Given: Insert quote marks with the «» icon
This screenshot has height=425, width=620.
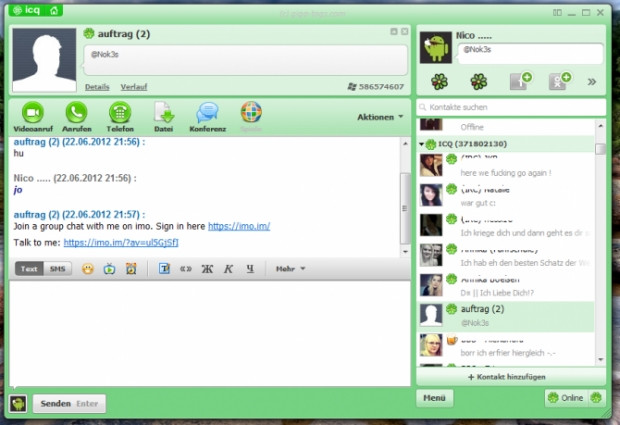Looking at the screenshot, I should pyautogui.click(x=186, y=269).
